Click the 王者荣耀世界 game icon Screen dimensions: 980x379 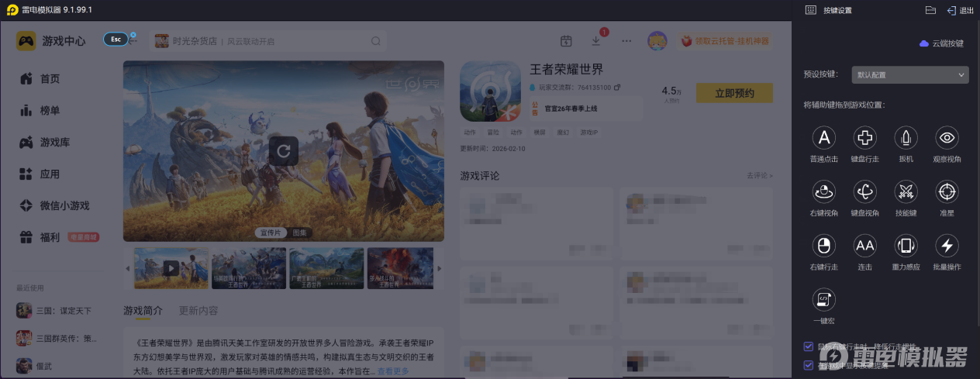pos(490,91)
